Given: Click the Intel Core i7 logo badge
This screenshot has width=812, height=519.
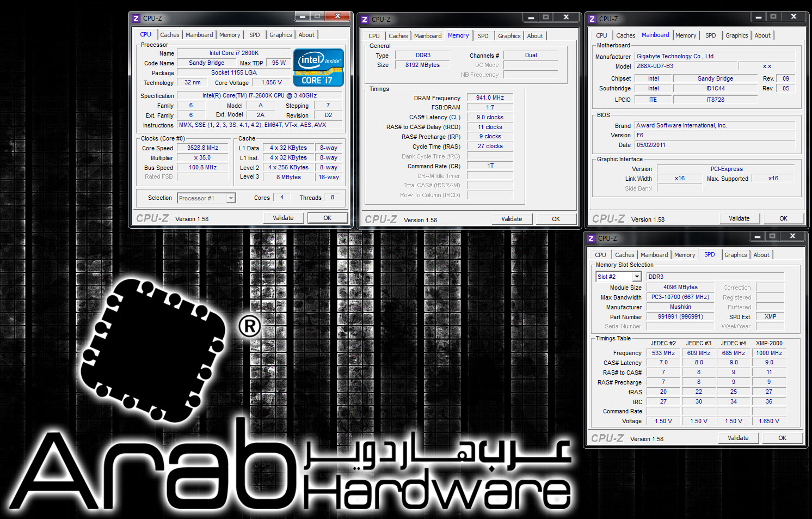Looking at the screenshot, I should [318, 68].
